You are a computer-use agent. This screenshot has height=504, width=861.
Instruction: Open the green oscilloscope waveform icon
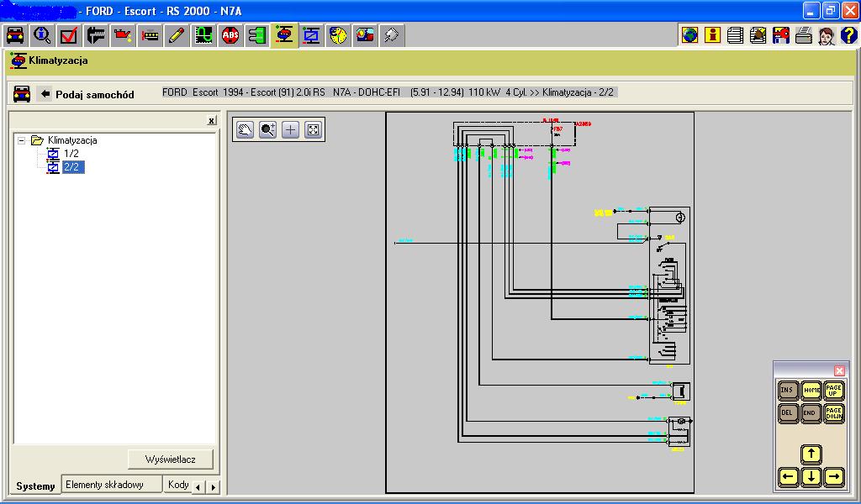click(x=203, y=35)
